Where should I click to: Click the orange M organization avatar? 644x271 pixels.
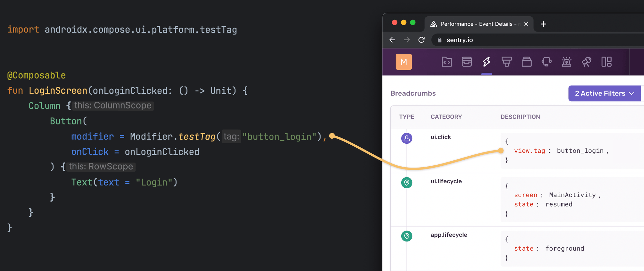click(404, 62)
